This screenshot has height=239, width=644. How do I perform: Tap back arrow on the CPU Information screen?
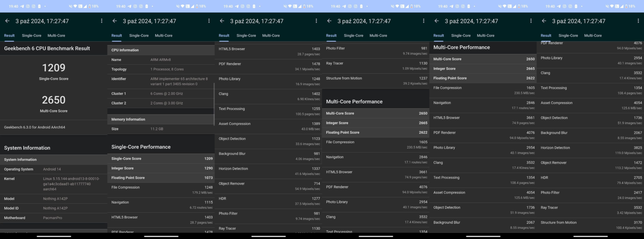(x=115, y=21)
